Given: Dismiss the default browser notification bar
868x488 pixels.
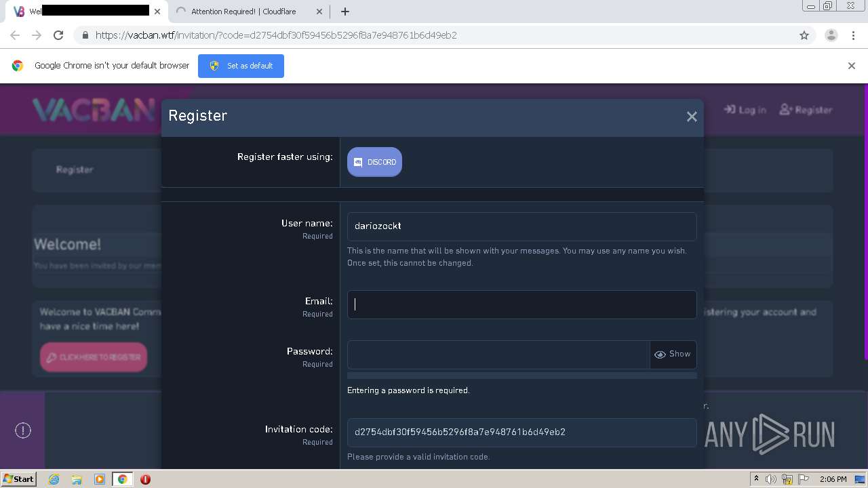Looking at the screenshot, I should point(852,66).
